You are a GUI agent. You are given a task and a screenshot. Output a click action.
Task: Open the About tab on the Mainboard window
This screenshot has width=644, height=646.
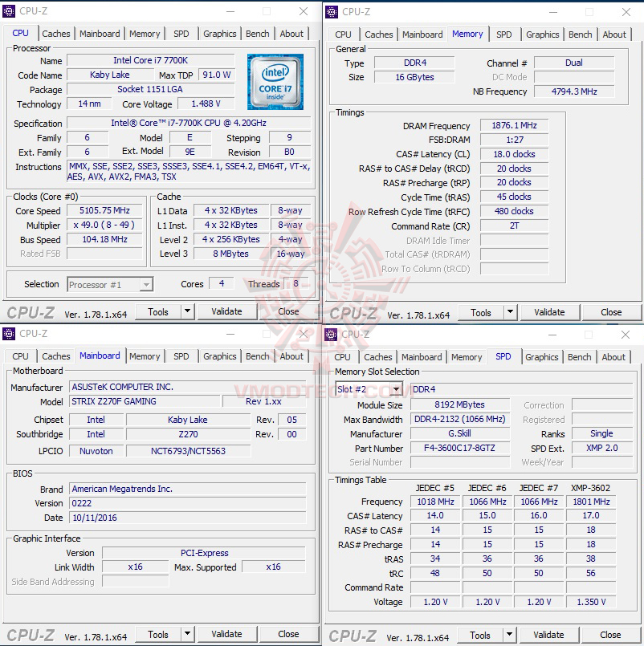point(291,356)
